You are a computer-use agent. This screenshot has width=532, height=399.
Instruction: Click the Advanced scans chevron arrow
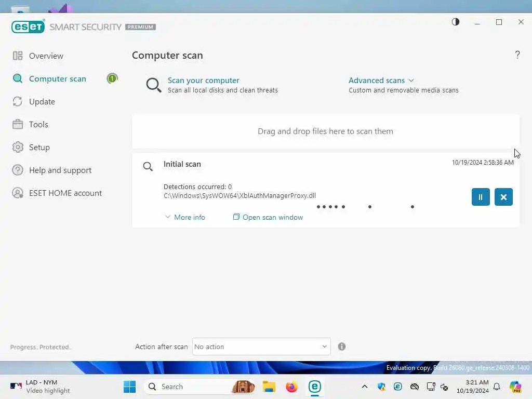tap(411, 81)
